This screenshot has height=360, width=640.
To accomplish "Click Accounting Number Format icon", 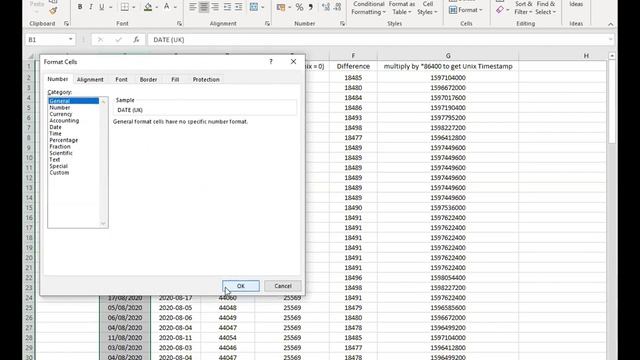I will 281,7.
